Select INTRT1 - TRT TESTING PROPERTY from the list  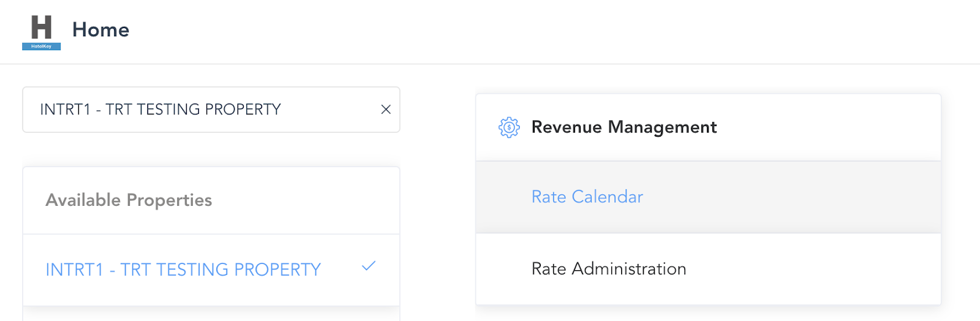[183, 270]
